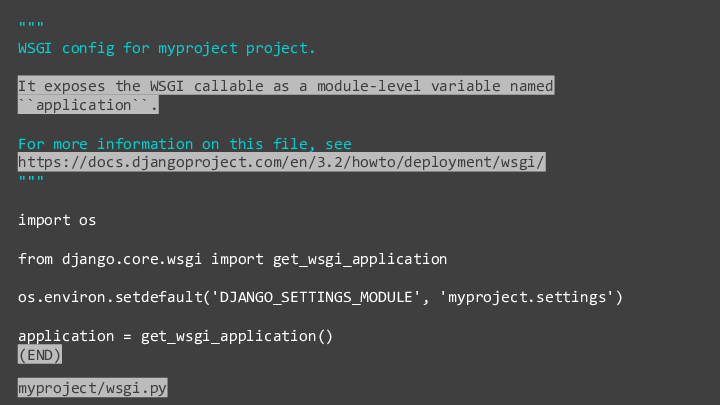The width and height of the screenshot is (720, 405).
Task: Click the 'DJANGO_SETTINGS_MODULE' string
Action: pos(315,297)
